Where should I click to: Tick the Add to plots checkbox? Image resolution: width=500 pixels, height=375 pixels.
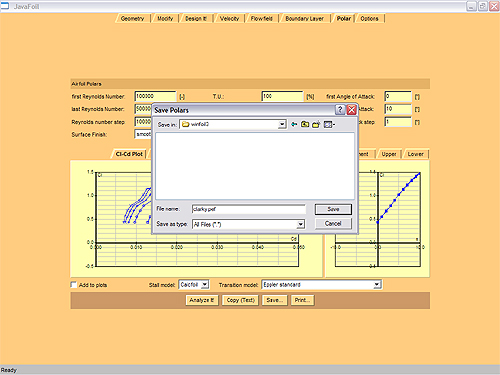74,285
